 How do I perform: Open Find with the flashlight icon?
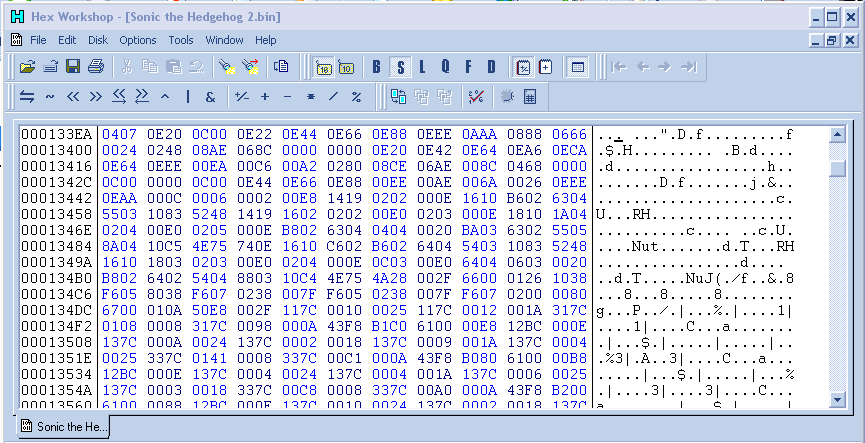[x=227, y=67]
